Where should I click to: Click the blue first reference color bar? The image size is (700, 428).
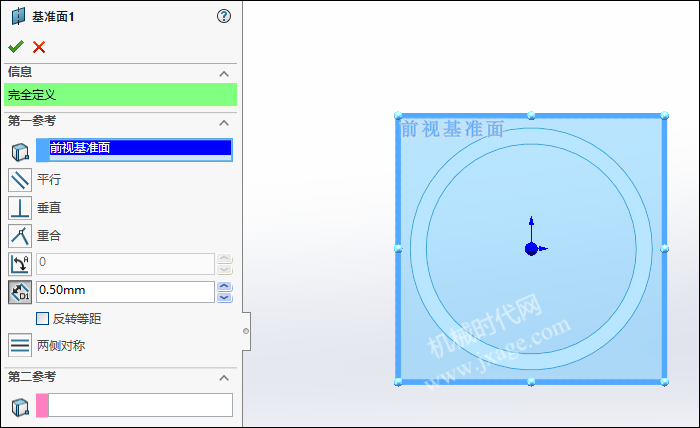[42, 150]
